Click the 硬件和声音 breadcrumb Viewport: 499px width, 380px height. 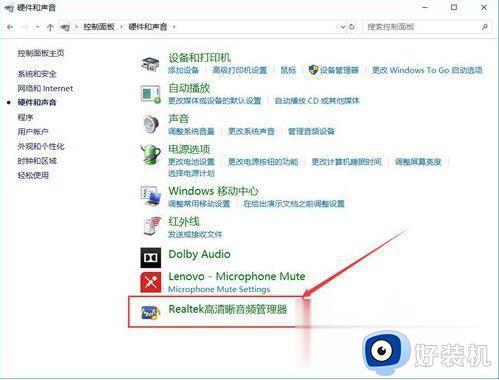(148, 27)
